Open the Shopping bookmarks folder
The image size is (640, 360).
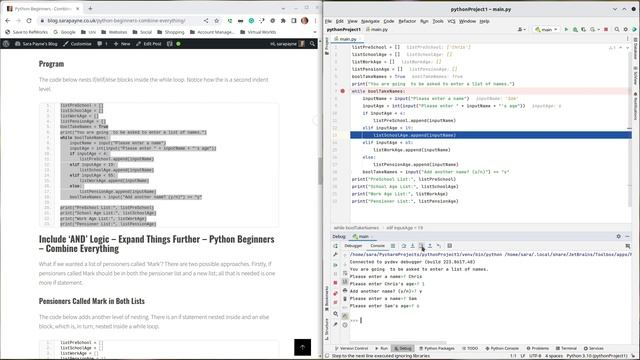tap(171, 32)
